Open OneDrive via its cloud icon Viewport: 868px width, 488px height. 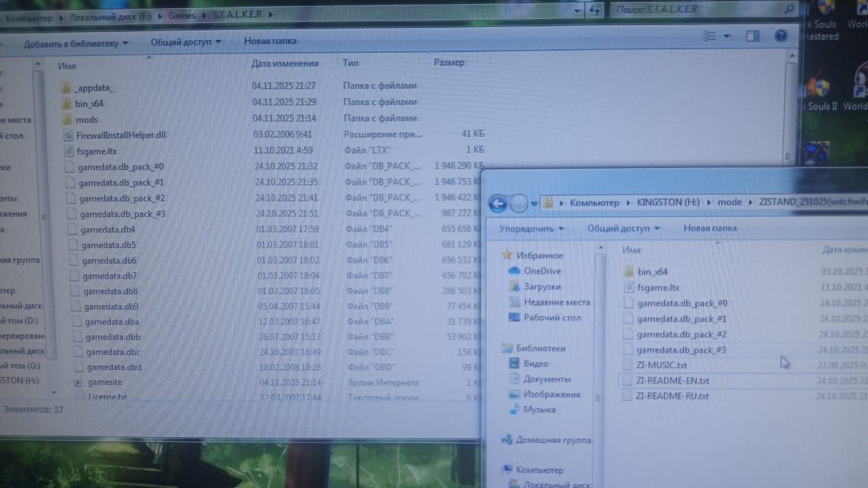click(x=514, y=270)
